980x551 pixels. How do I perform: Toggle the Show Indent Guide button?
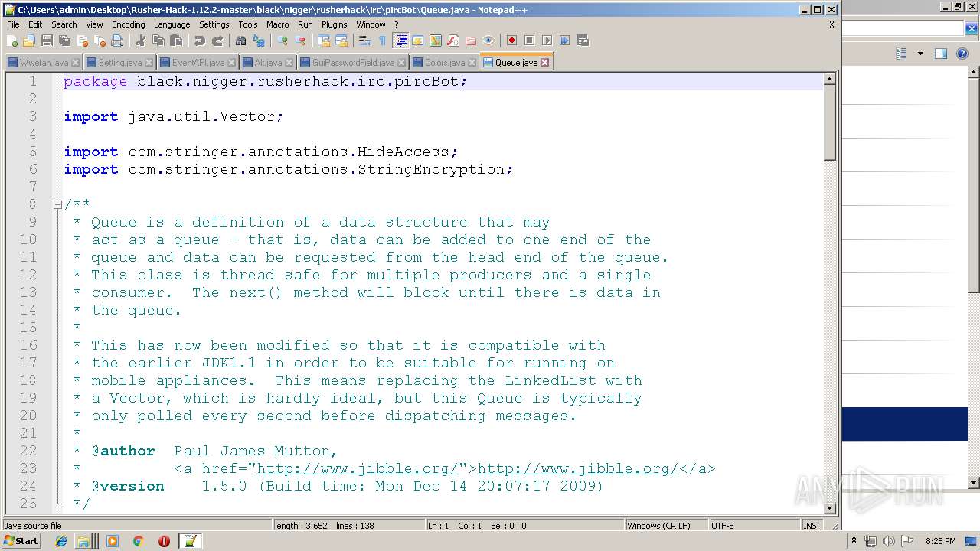click(x=401, y=41)
